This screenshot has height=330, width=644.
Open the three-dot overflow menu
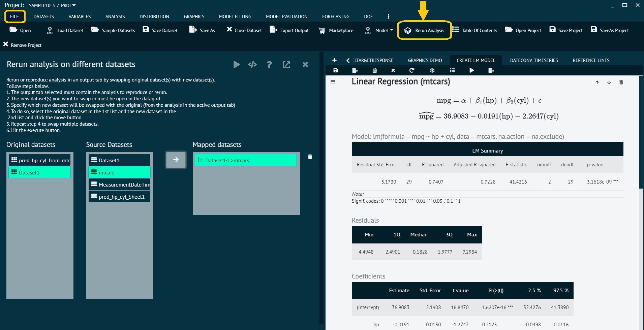tap(389, 16)
